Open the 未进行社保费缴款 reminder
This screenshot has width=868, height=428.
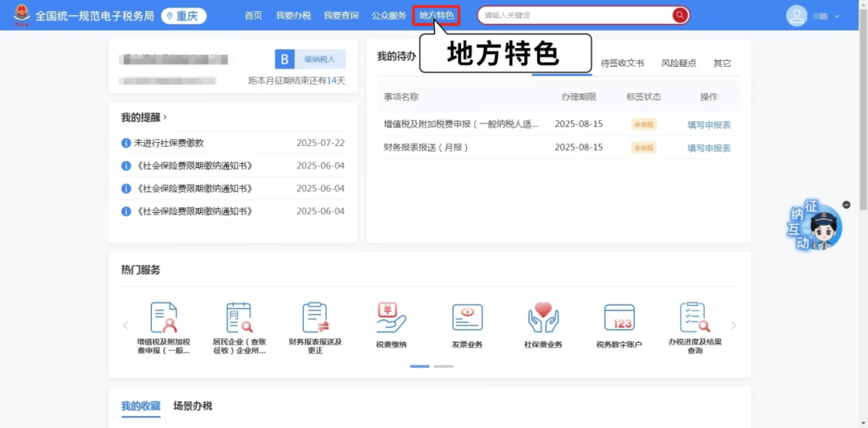click(169, 143)
